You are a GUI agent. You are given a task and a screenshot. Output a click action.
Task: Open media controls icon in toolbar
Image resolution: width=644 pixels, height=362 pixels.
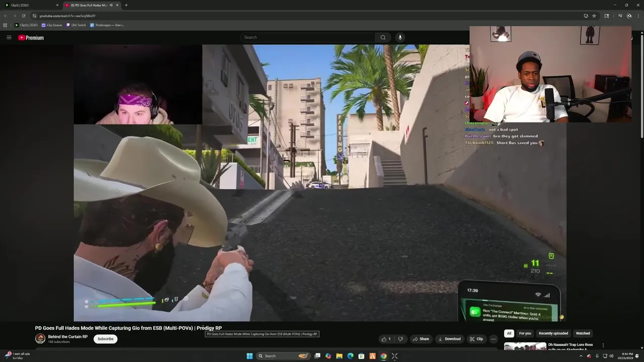click(620, 16)
